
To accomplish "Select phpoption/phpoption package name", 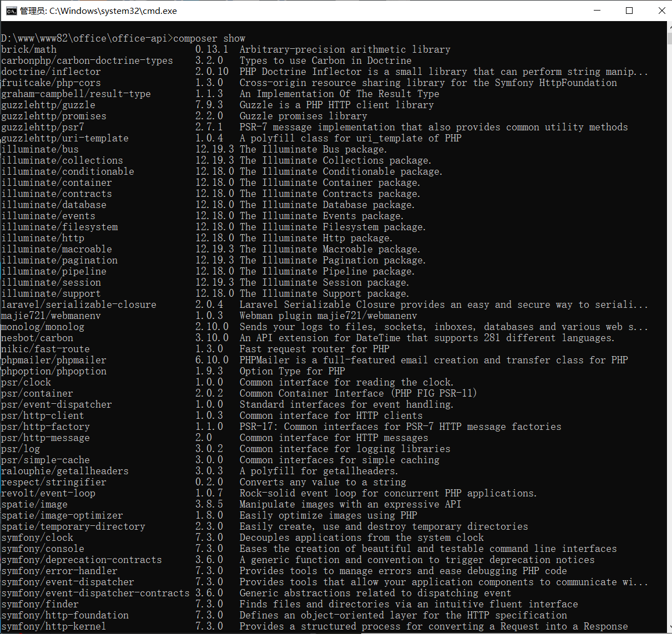I will [x=54, y=371].
